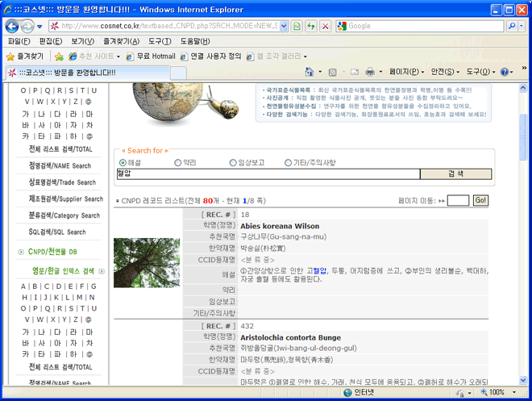Open 제조원검색/Supplier Search link
The width and height of the screenshot is (532, 401).
pos(66,198)
